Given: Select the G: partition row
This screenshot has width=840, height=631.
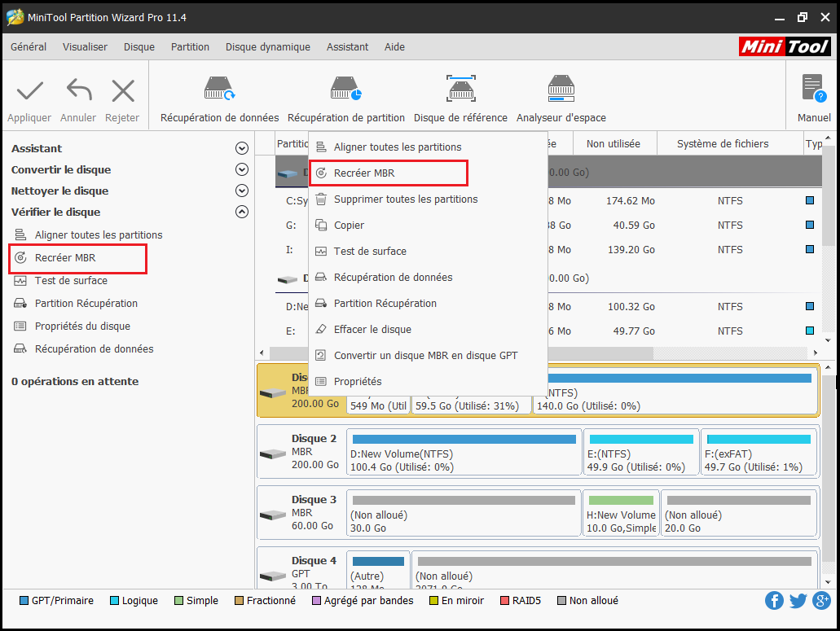Looking at the screenshot, I should [x=548, y=226].
